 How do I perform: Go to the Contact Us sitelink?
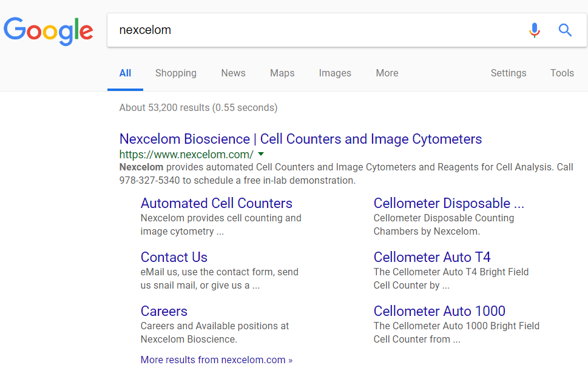[174, 257]
